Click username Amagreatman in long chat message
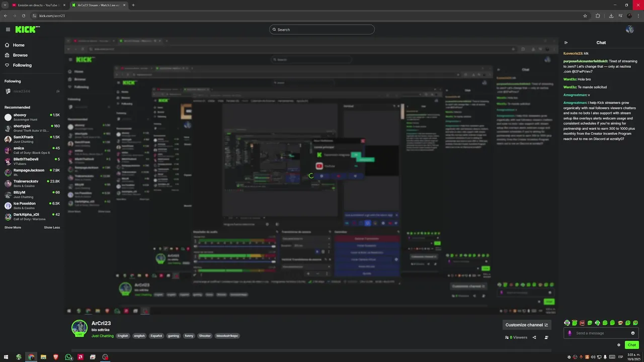The width and height of the screenshot is (644, 362). click(575, 103)
